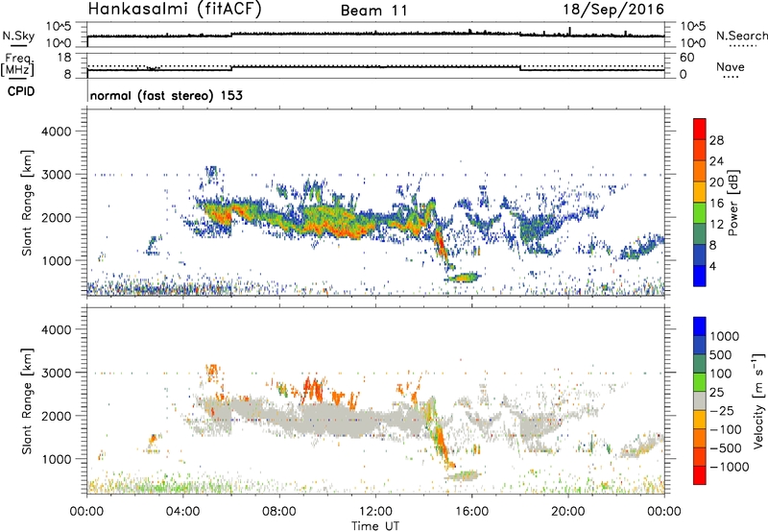Click 'Slant Range [km]' label of velocity panel
This screenshot has width=768, height=532.
27,400
